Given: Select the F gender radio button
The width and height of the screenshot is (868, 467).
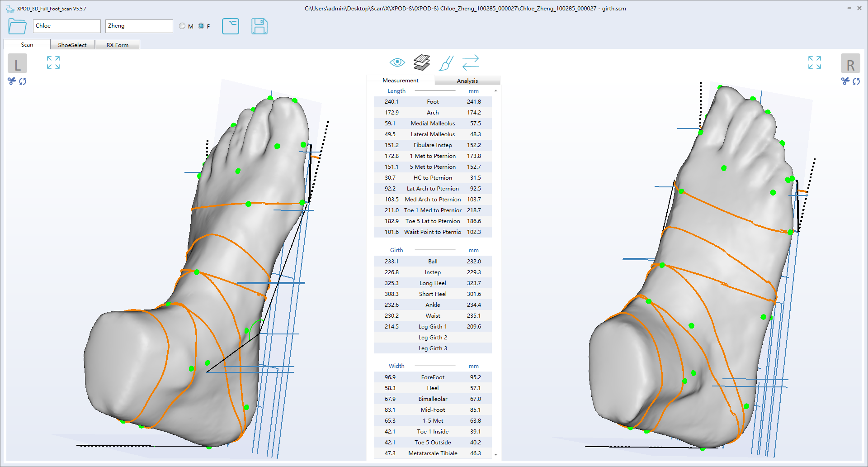Looking at the screenshot, I should 201,26.
